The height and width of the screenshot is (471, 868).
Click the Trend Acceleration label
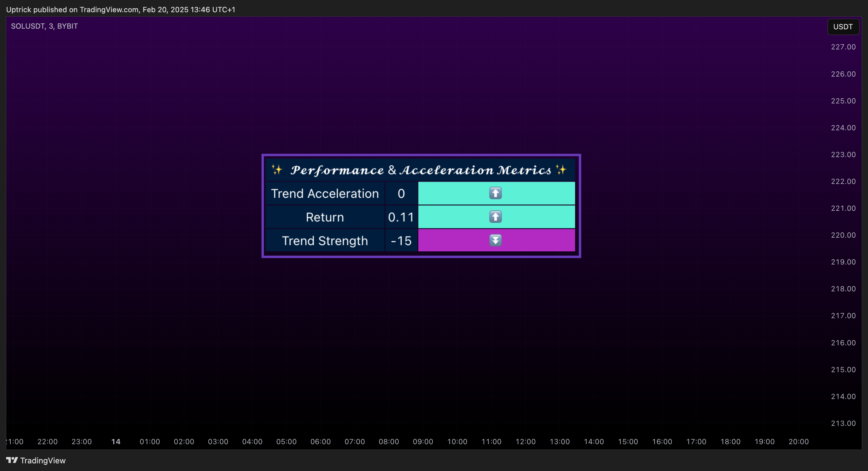coord(325,193)
